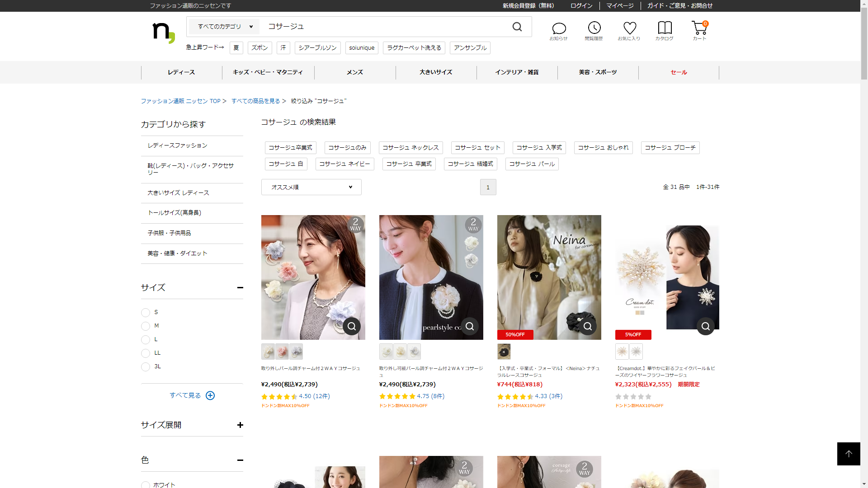The height and width of the screenshot is (488, 868).
Task: Click the search magnifier icon
Action: (517, 27)
